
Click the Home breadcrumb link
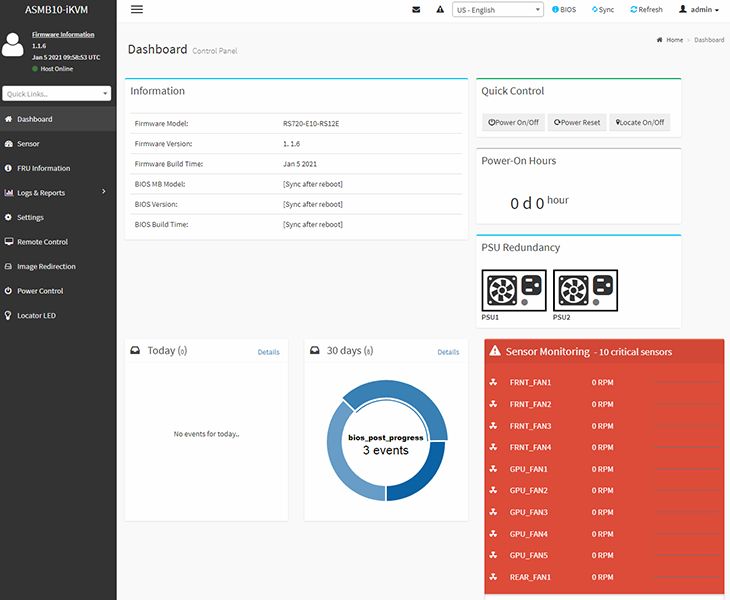pos(674,40)
